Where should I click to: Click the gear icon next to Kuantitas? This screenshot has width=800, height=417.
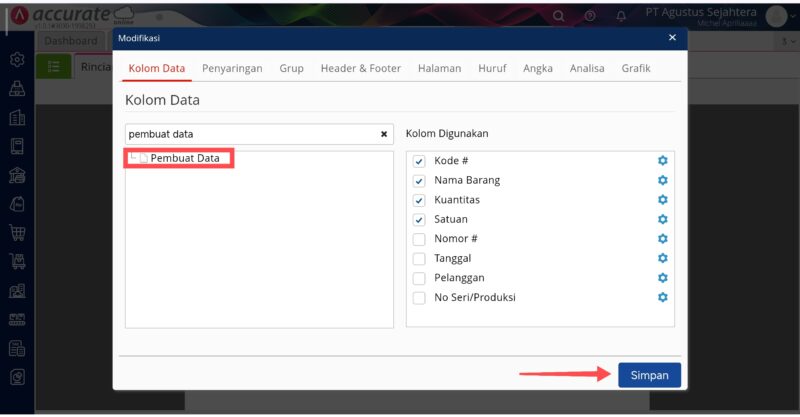pyautogui.click(x=662, y=200)
